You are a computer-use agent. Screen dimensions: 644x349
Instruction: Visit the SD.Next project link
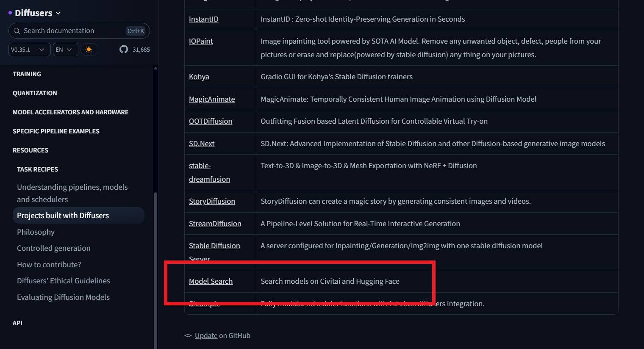click(202, 144)
